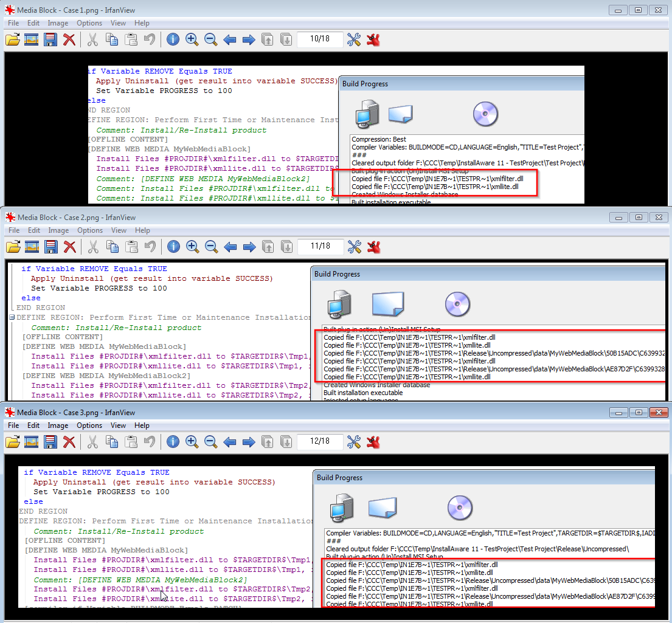The width and height of the screenshot is (672, 623).
Task: Go to next image in Case 3 window
Action: coord(249,442)
